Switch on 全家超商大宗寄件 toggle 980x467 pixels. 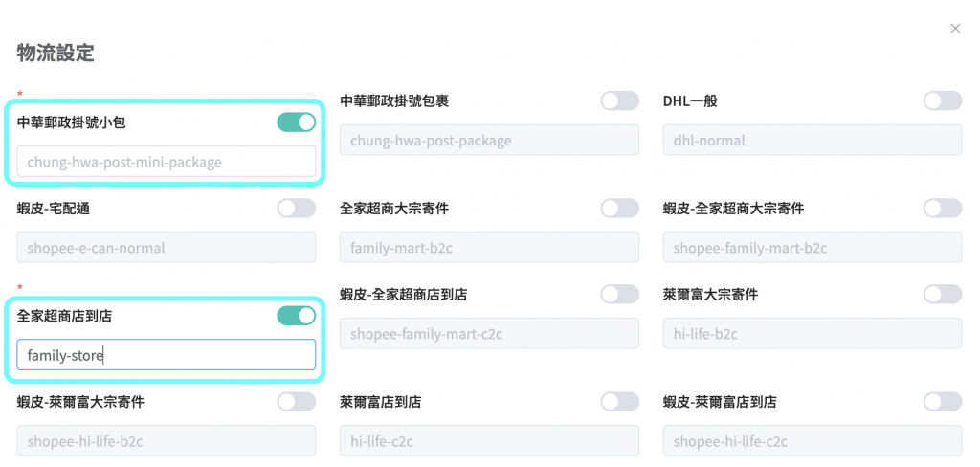(x=619, y=208)
